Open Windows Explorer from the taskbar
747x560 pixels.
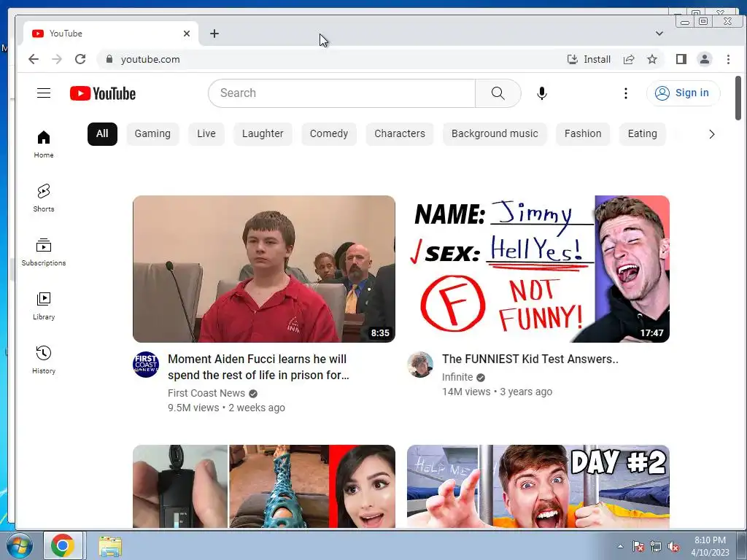110,546
